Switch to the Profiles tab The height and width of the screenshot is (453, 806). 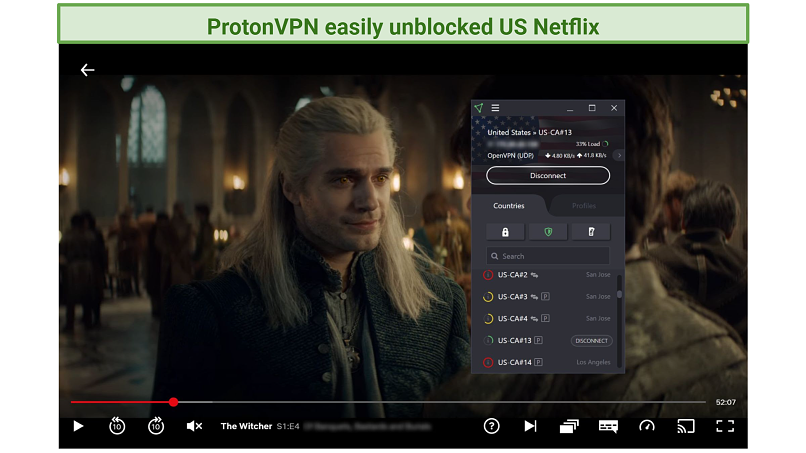(x=584, y=206)
